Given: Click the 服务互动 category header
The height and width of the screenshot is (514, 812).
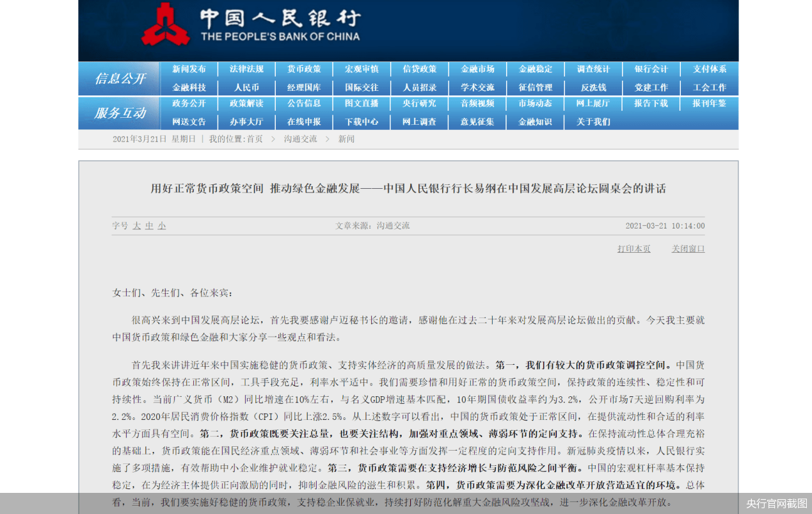Looking at the screenshot, I should point(120,113).
